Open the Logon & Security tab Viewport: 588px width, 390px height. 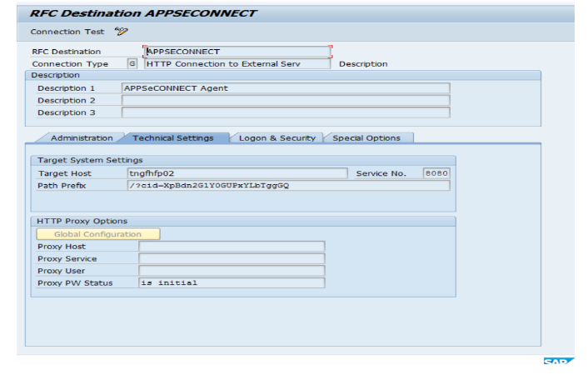pos(277,138)
